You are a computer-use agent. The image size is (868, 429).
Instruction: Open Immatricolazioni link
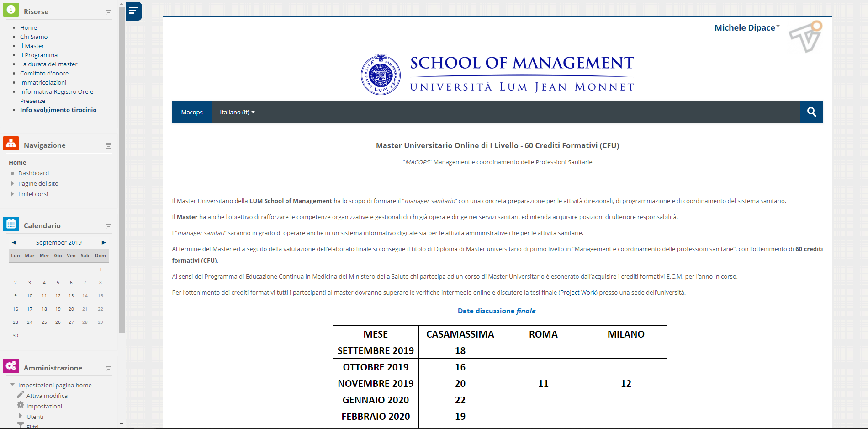43,82
